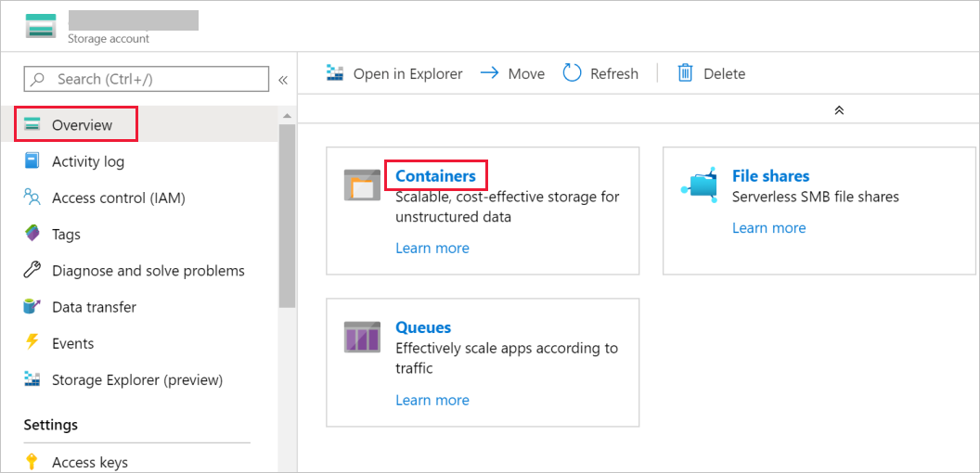This screenshot has width=980, height=473.
Task: Click the Refresh circular arrow icon
Action: (573, 73)
